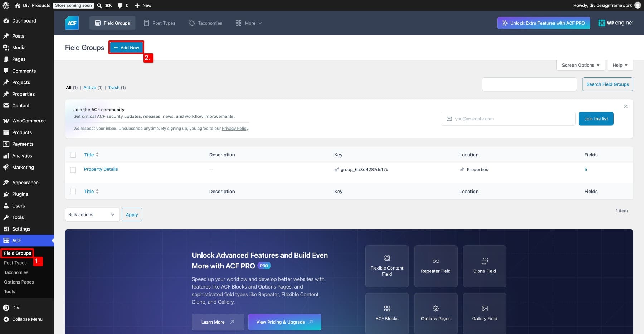Open Taxonomies in ACF submenu
644x334 pixels.
[16, 272]
